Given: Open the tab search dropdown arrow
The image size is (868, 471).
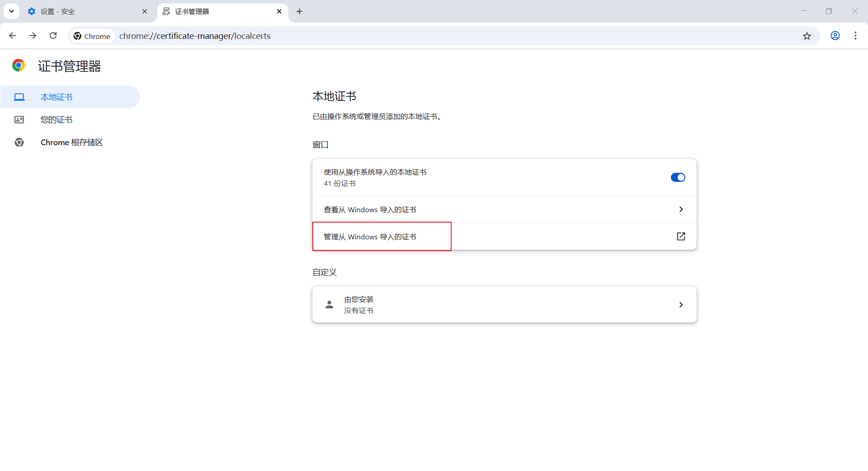Looking at the screenshot, I should (x=11, y=11).
